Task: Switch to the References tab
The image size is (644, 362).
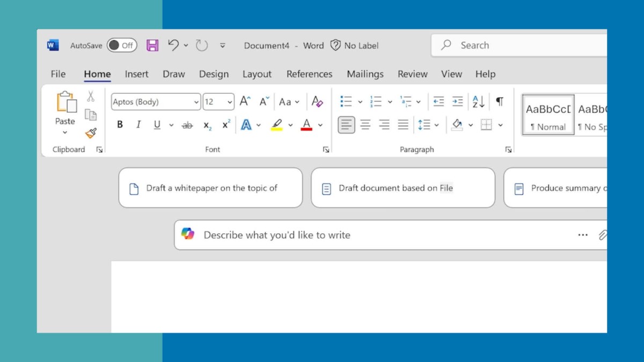Action: (x=309, y=74)
